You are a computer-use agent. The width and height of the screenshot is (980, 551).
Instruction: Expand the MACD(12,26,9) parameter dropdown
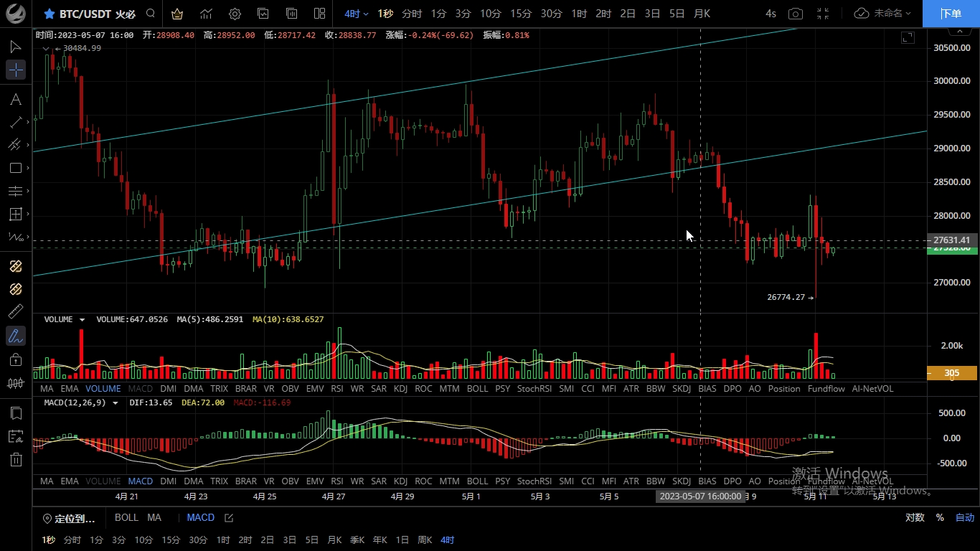[x=115, y=403]
